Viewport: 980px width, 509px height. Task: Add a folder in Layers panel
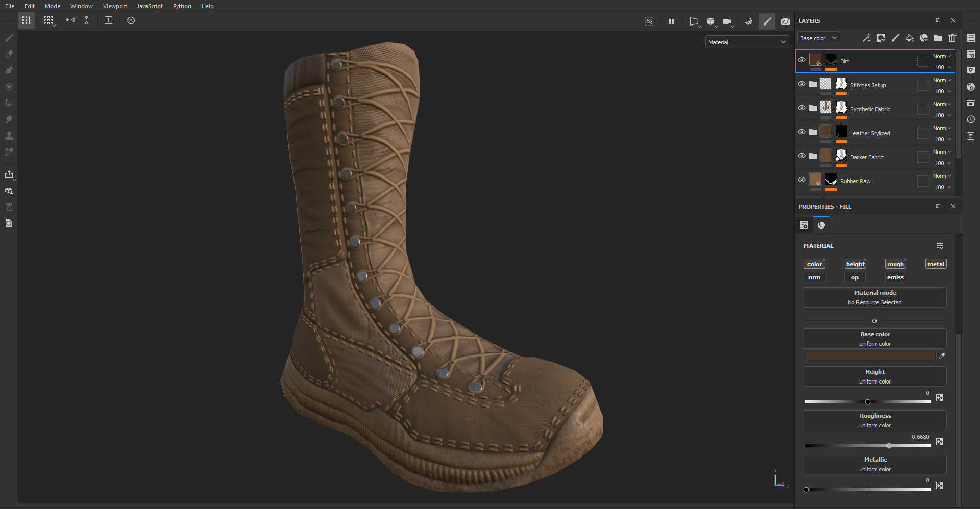coord(938,38)
